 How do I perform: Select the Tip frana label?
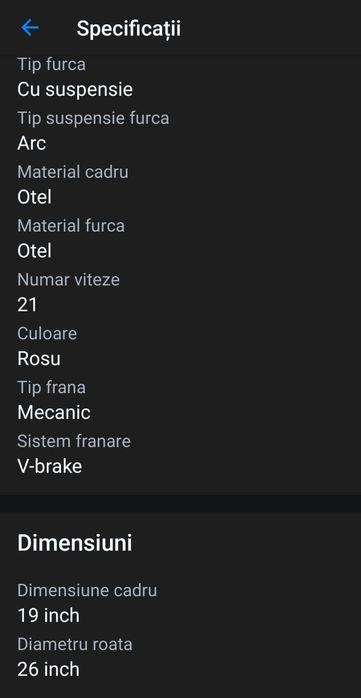click(x=52, y=387)
